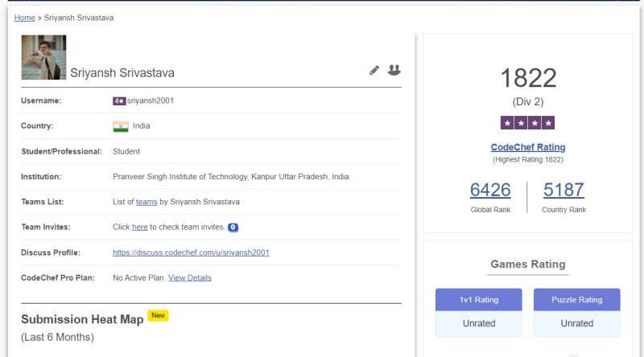
Task: Open Global Rank 6426 link
Action: [490, 190]
